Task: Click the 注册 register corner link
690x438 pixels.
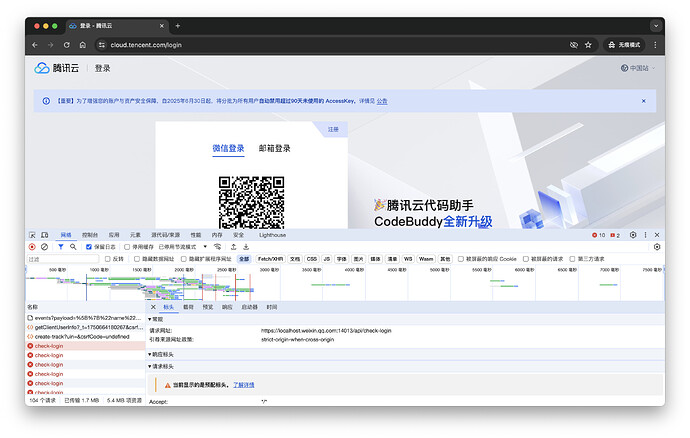Action: point(333,129)
